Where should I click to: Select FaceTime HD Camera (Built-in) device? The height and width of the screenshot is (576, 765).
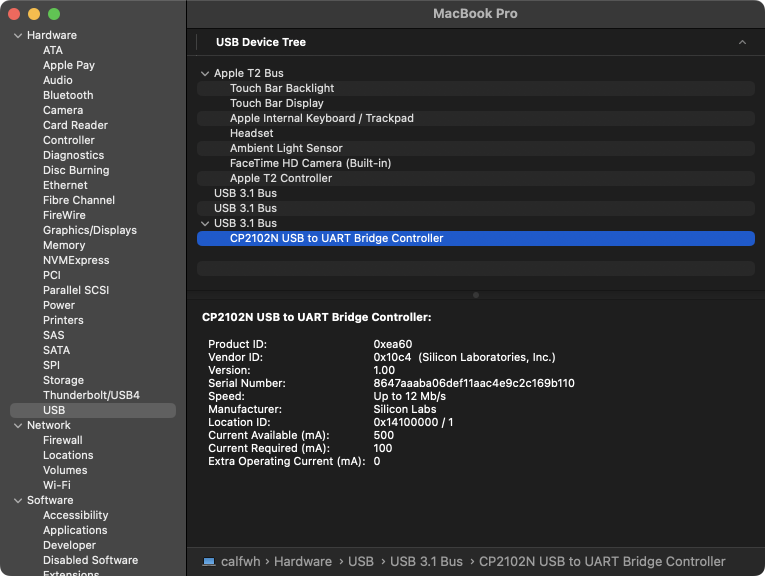pyautogui.click(x=310, y=164)
